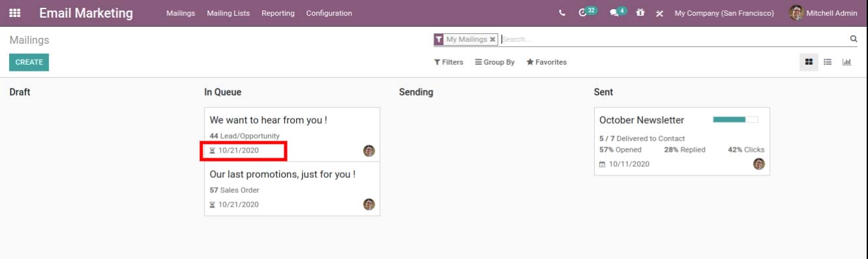The height and width of the screenshot is (259, 868).
Task: Open the apps grid menu icon
Action: tap(14, 13)
